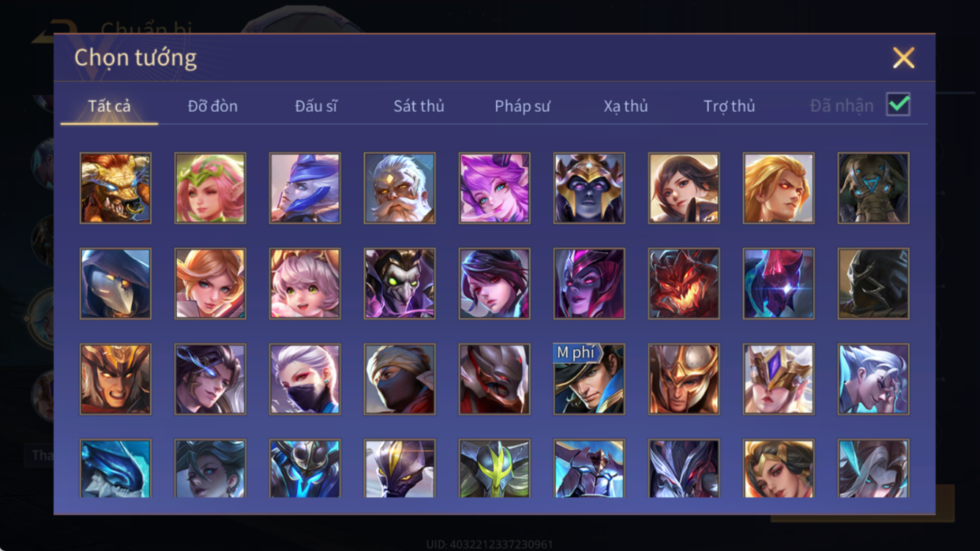Switch to the 'Trợ thủ' tab
Image resolution: width=980 pixels, height=551 pixels.
(729, 106)
